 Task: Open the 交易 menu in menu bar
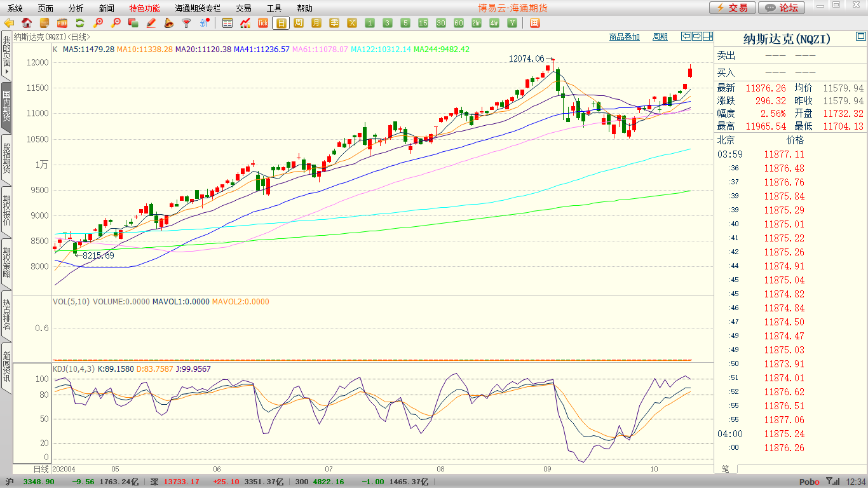pos(243,8)
